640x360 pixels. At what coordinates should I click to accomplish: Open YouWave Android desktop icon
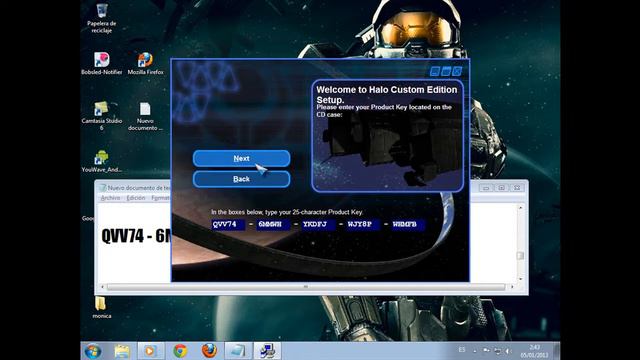[102, 162]
